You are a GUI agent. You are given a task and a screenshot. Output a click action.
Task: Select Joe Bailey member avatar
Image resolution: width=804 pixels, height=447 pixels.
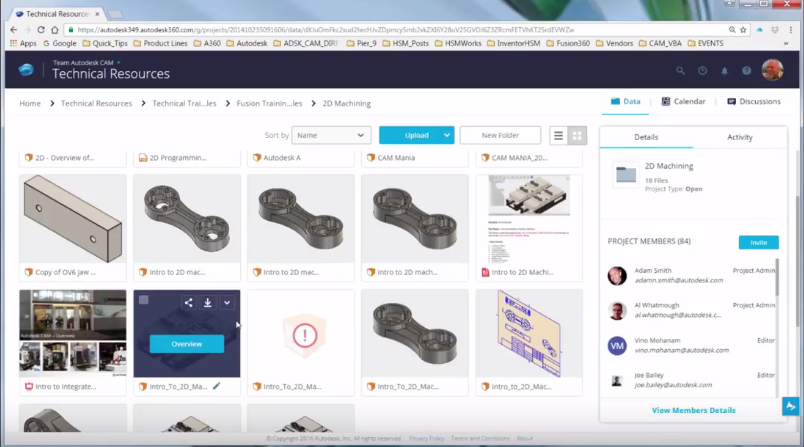pos(617,380)
